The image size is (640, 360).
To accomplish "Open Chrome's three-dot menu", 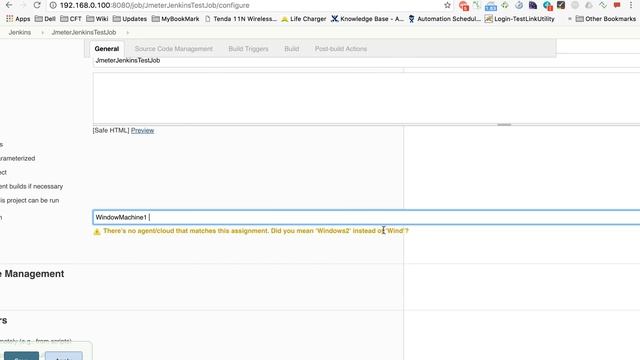I will pyautogui.click(x=631, y=5).
